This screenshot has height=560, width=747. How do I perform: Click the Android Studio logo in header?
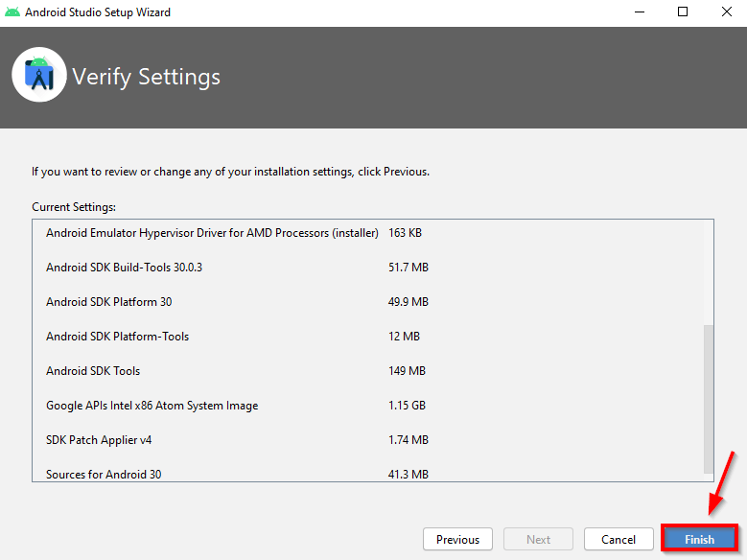[x=39, y=75]
